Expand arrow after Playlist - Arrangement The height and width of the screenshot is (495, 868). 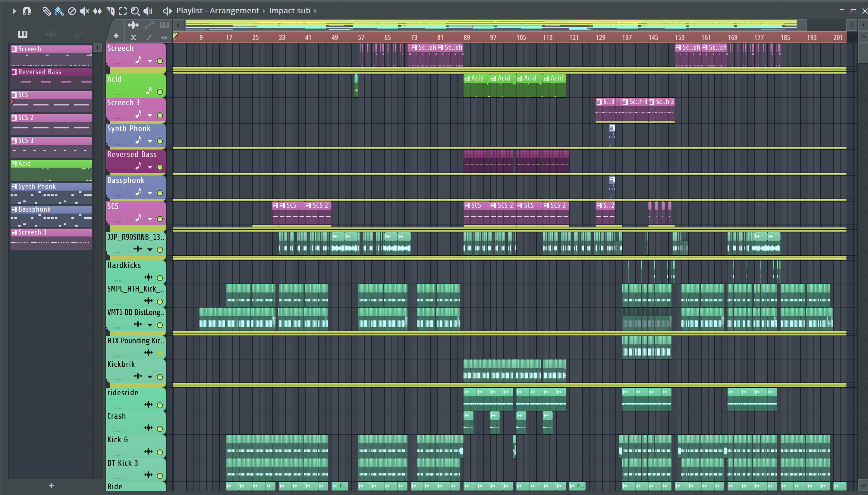click(x=264, y=11)
